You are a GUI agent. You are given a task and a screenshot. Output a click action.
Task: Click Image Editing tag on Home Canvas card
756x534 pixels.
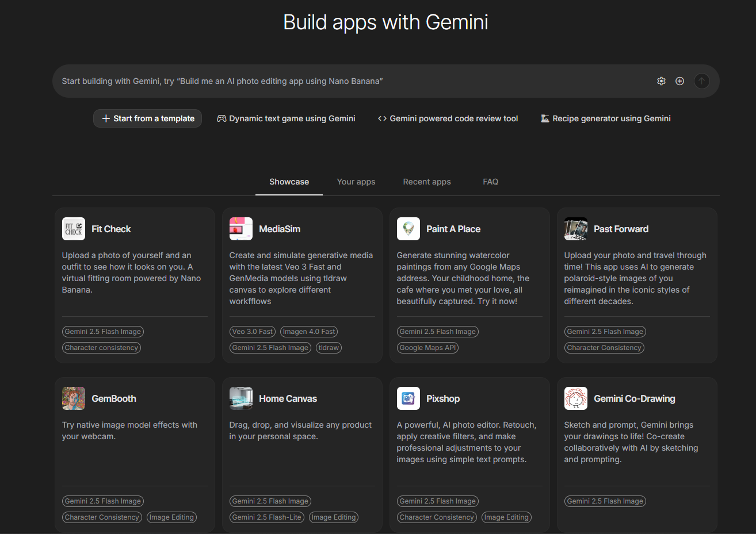334,517
